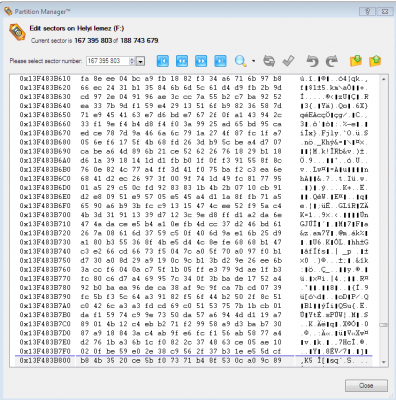The image size is (396, 400).
Task: Select offset row 0x13F483B660
Action: point(45,124)
